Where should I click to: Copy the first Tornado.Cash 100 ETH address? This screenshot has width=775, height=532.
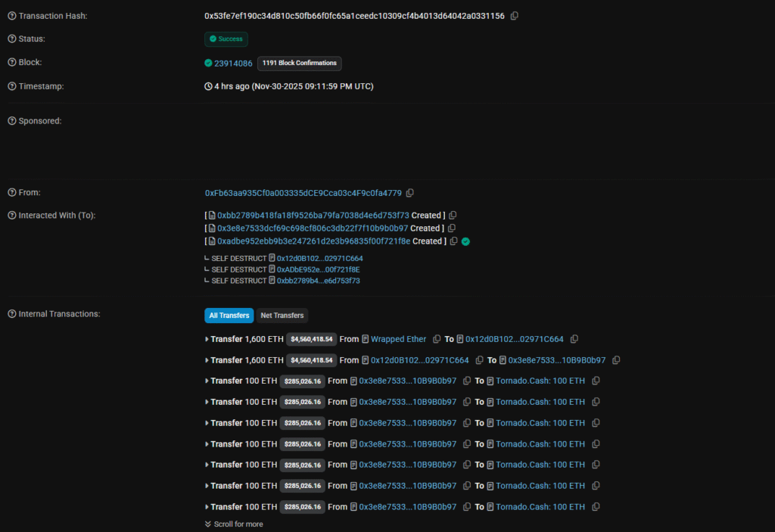[x=596, y=381]
